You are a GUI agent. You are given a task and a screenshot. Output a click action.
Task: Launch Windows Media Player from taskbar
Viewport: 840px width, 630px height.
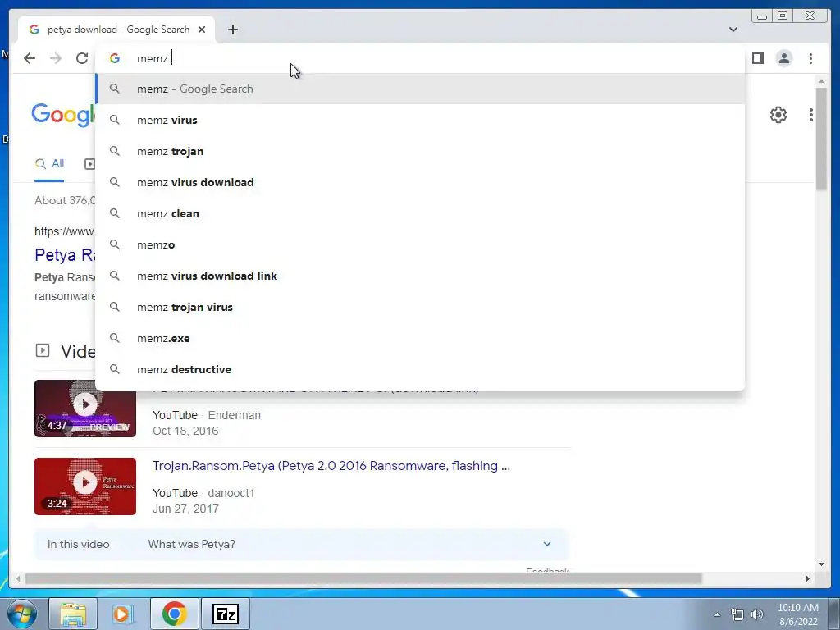pos(122,614)
